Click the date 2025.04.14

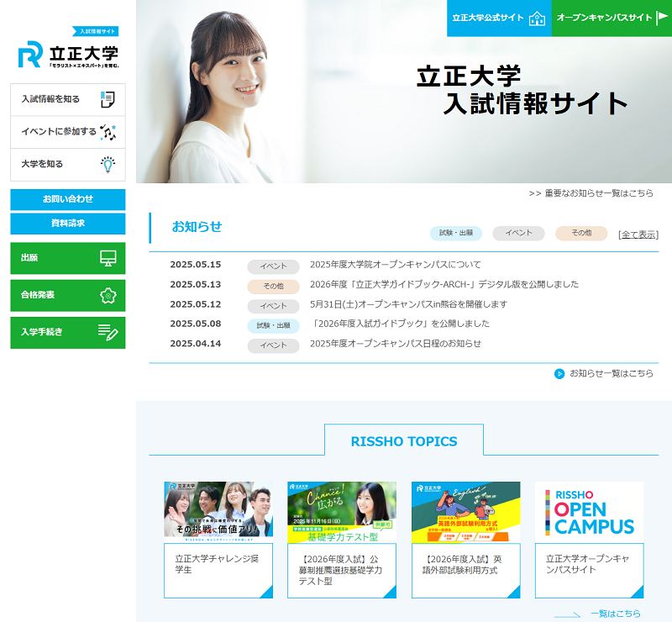click(196, 344)
